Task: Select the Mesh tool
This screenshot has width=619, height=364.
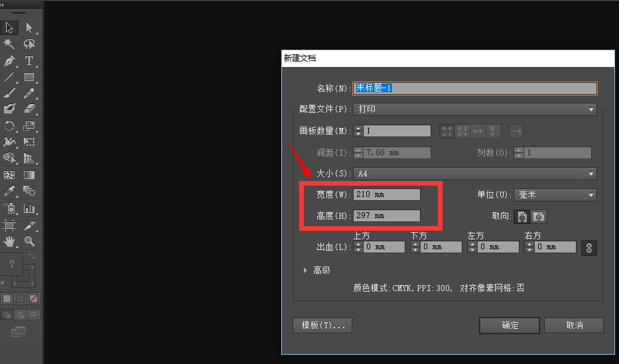Action: [9, 174]
